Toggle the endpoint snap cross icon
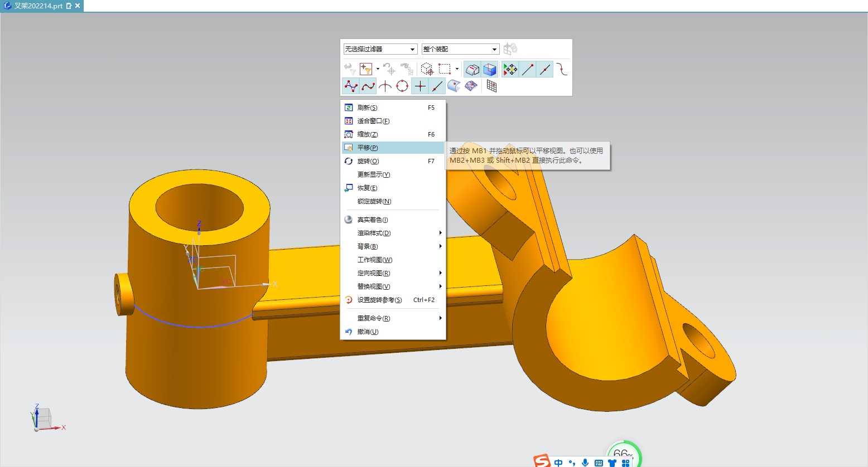This screenshot has height=467, width=868. [x=420, y=86]
